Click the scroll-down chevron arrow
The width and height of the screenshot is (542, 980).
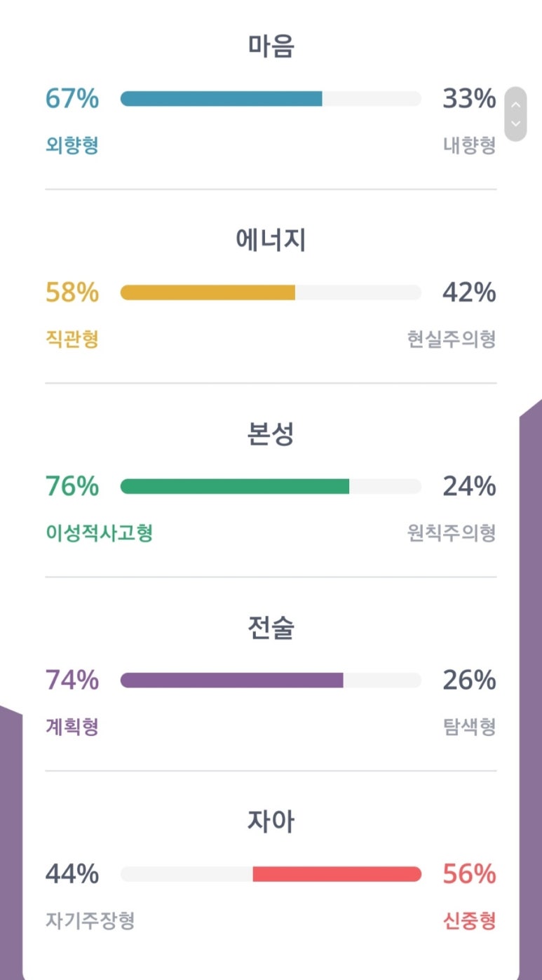click(x=515, y=123)
